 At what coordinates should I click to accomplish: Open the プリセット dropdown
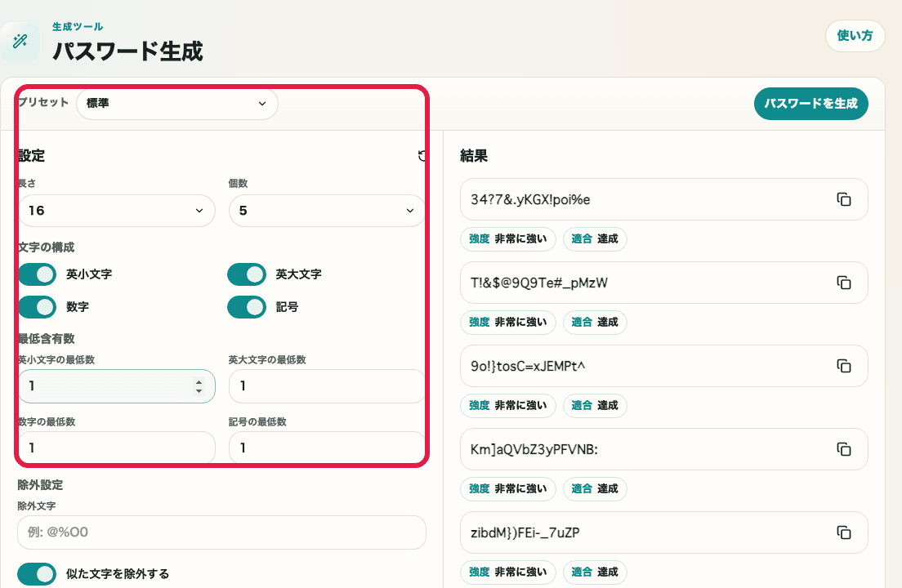(177, 104)
